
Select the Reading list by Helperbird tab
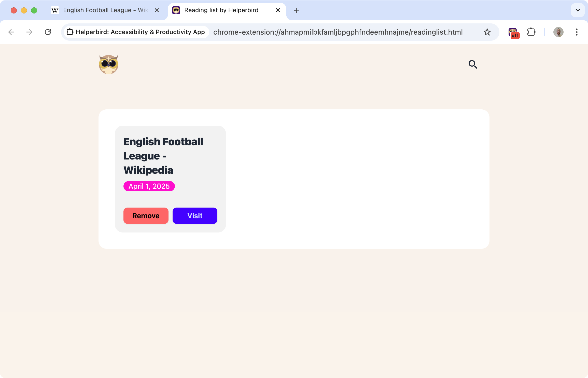[x=221, y=10]
